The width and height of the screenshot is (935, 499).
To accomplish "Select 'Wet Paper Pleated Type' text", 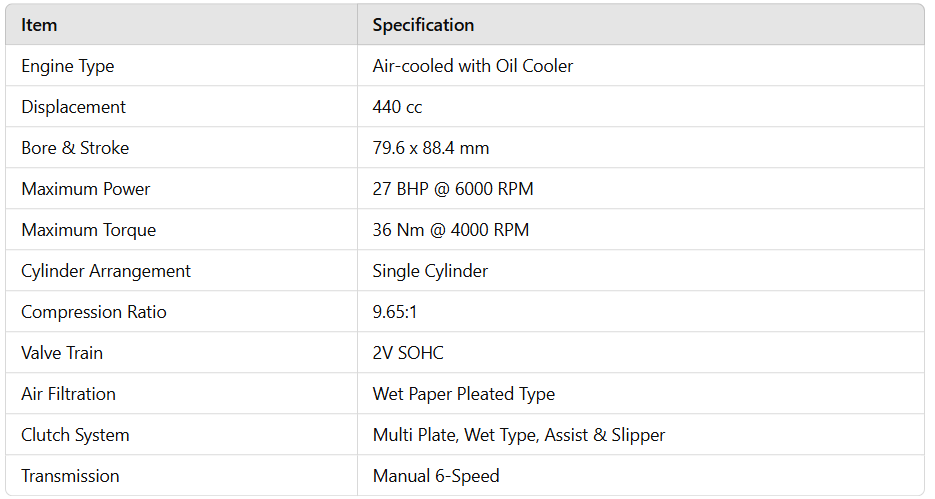I will coord(464,394).
